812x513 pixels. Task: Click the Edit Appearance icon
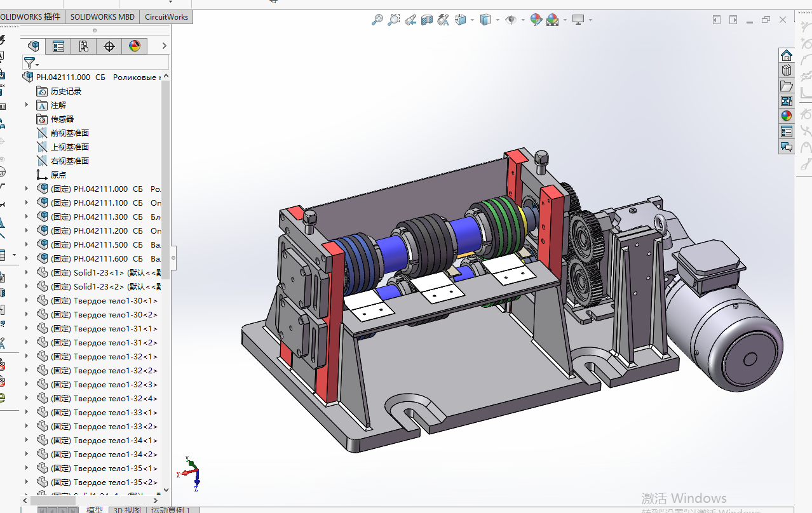(x=536, y=20)
